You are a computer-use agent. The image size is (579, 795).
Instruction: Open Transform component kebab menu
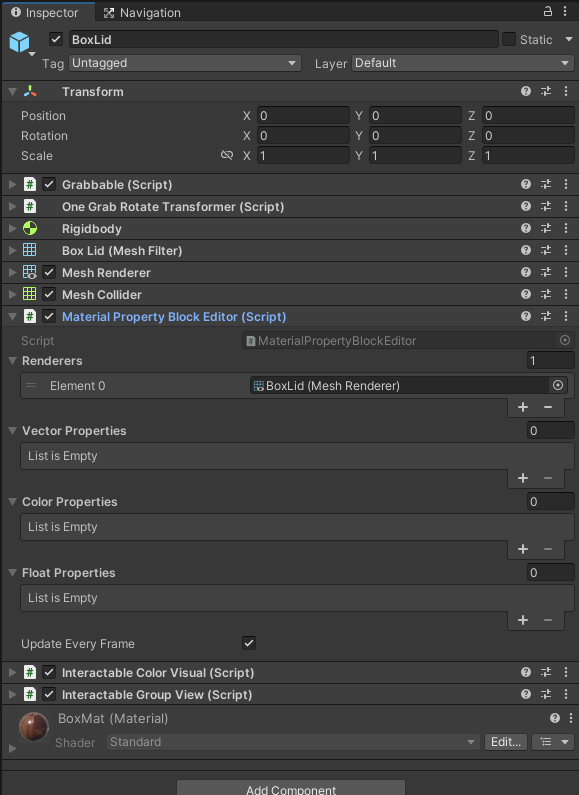pos(566,91)
